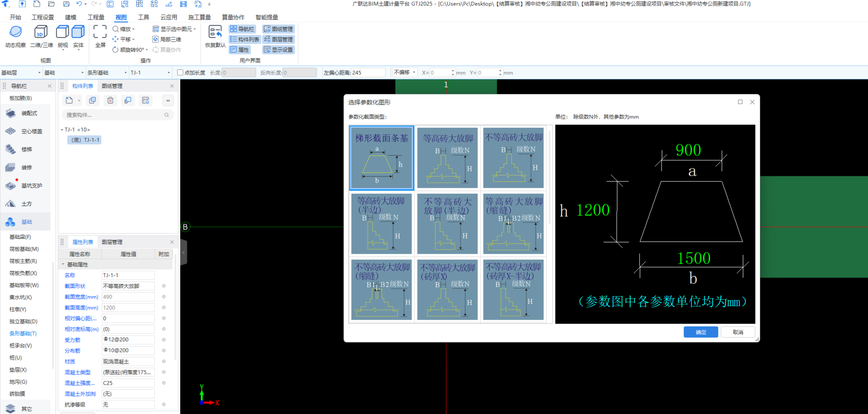Open the 空心楼盖 category in navigation
Screen dimensions: 868x414
[26, 131]
